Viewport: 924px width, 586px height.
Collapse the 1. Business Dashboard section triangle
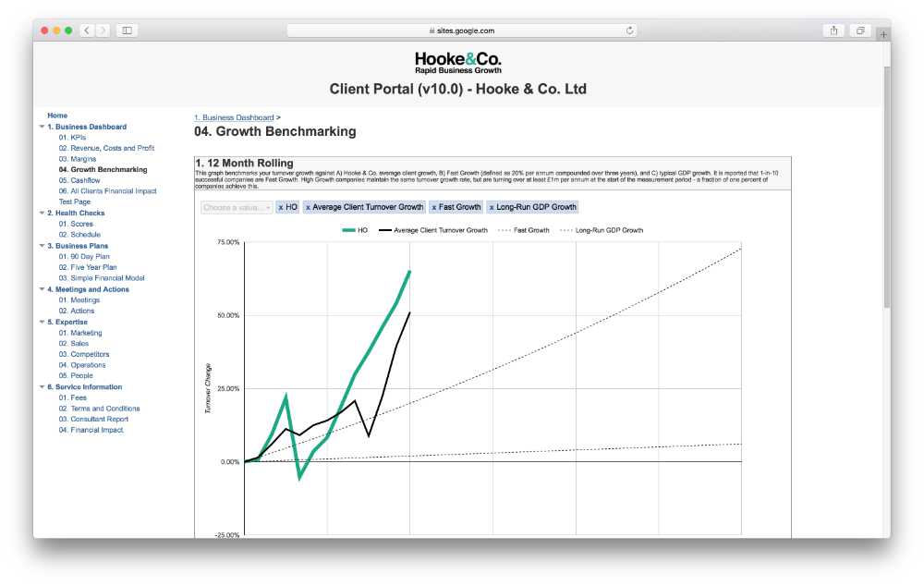click(42, 127)
